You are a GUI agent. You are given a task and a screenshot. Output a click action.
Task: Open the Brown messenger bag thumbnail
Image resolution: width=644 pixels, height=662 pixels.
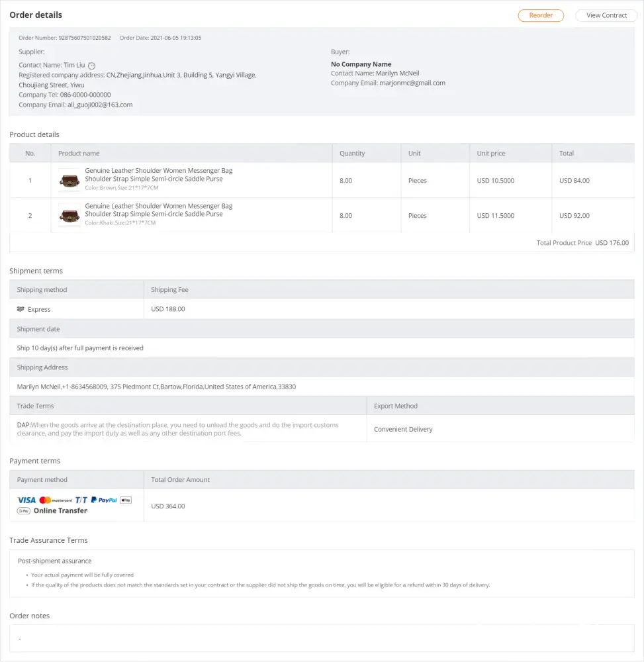click(69, 180)
